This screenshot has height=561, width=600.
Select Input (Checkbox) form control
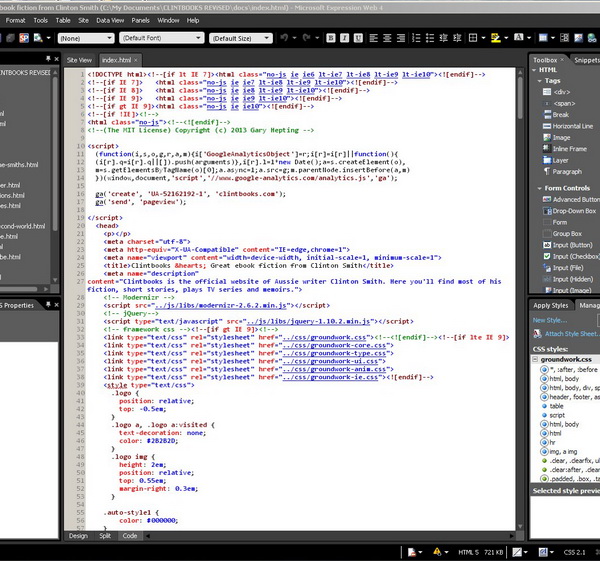(571, 256)
